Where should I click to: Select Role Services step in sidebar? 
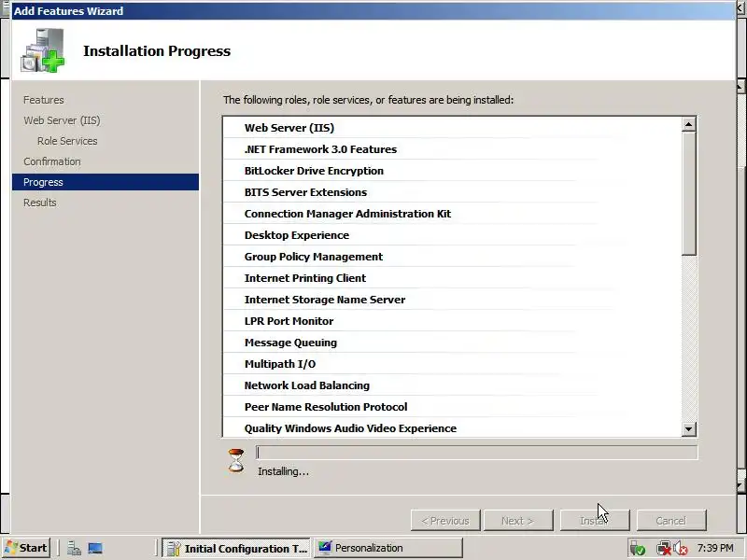coord(67,141)
